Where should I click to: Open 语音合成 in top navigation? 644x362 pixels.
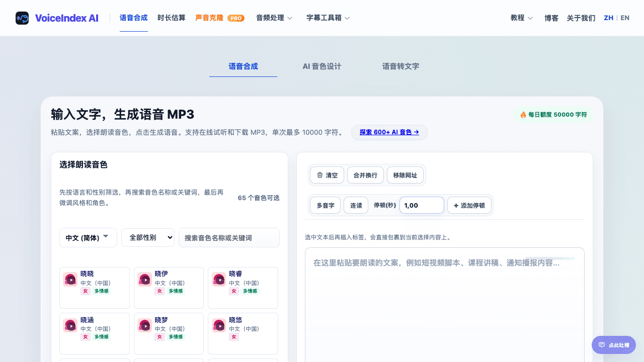coord(134,18)
